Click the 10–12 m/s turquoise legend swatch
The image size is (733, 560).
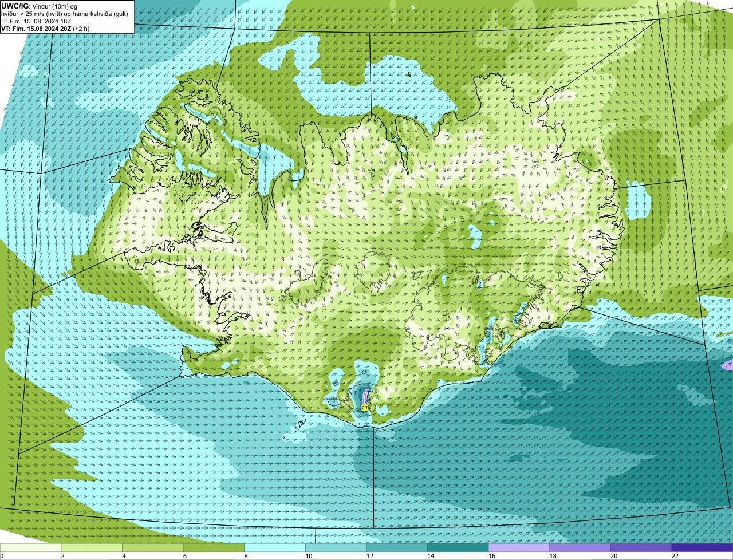336,548
